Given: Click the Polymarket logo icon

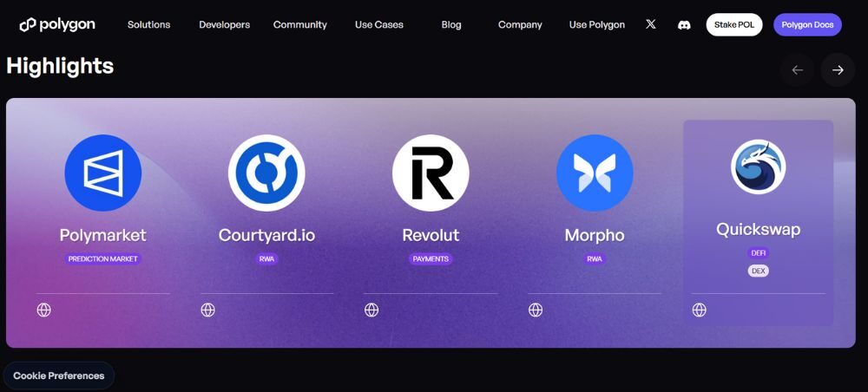Looking at the screenshot, I should click(102, 173).
